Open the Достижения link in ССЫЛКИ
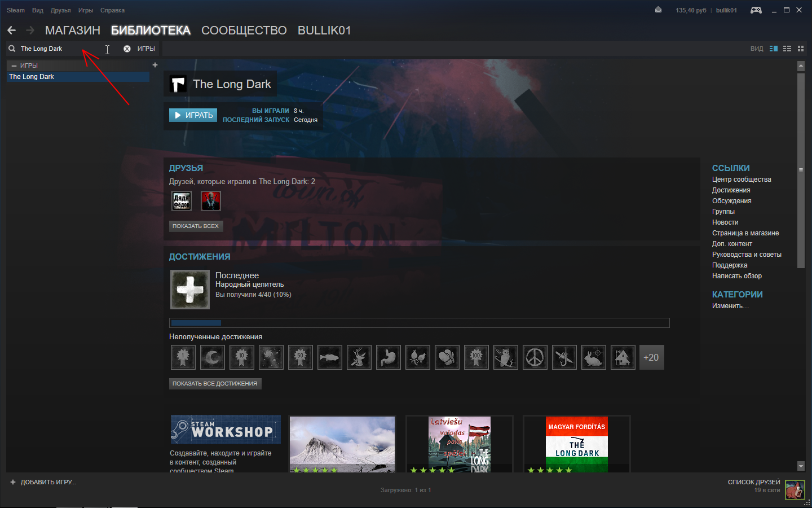 [x=731, y=190]
